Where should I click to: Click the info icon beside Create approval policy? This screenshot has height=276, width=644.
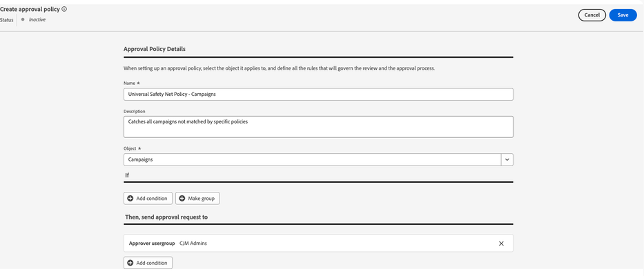(x=64, y=9)
